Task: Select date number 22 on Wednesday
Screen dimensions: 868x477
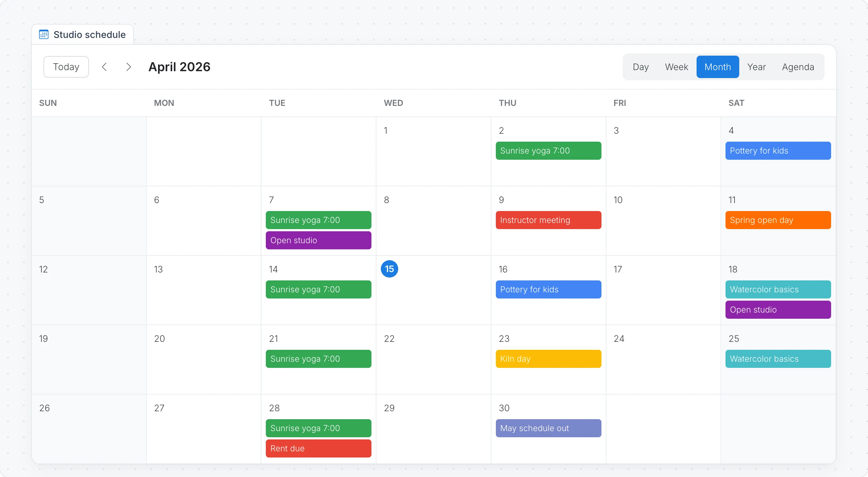Action: [x=389, y=339]
